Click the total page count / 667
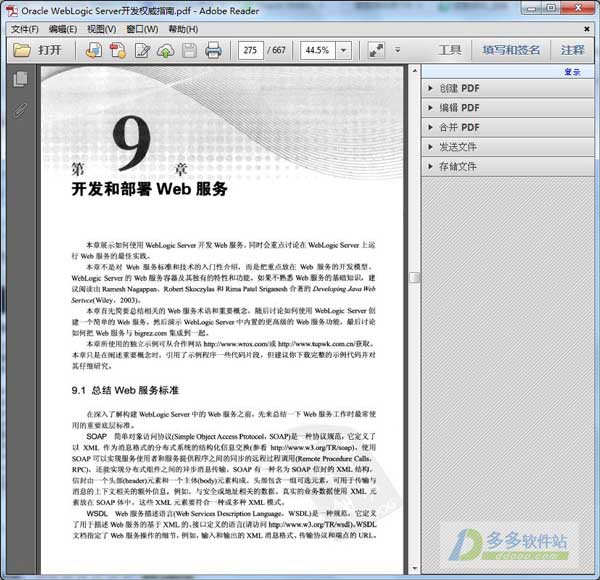This screenshot has width=600, height=580. [x=276, y=50]
